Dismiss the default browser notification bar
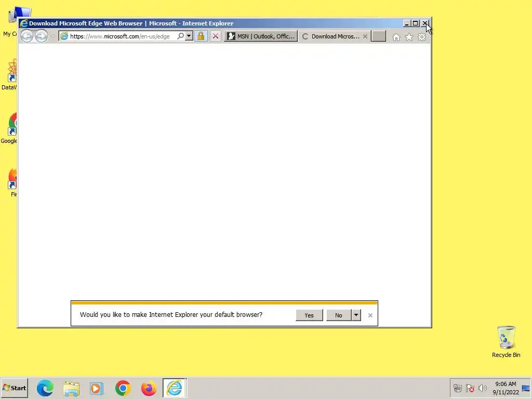532x399 pixels. [370, 315]
